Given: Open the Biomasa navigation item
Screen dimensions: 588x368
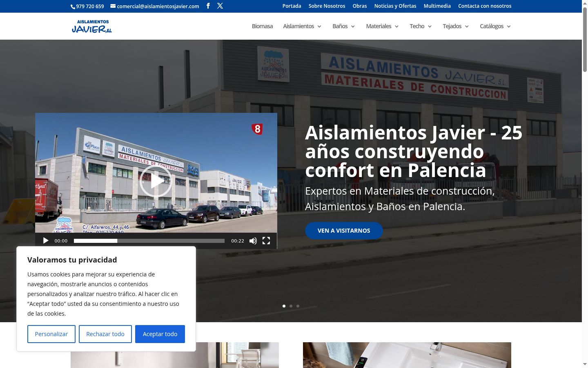Looking at the screenshot, I should tap(262, 26).
